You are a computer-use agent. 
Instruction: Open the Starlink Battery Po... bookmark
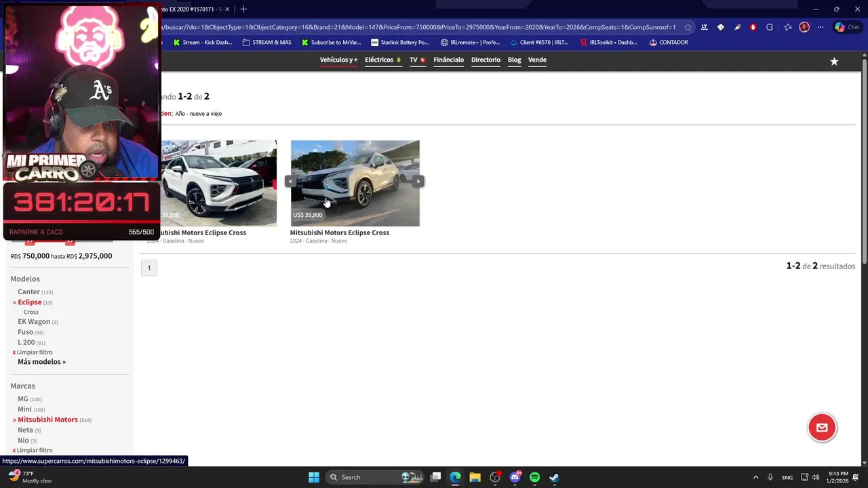(x=399, y=42)
